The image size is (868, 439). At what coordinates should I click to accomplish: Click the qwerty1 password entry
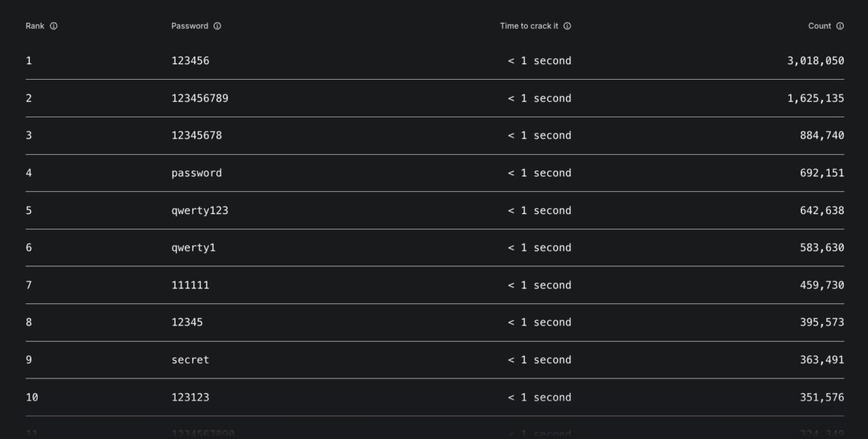pos(193,248)
